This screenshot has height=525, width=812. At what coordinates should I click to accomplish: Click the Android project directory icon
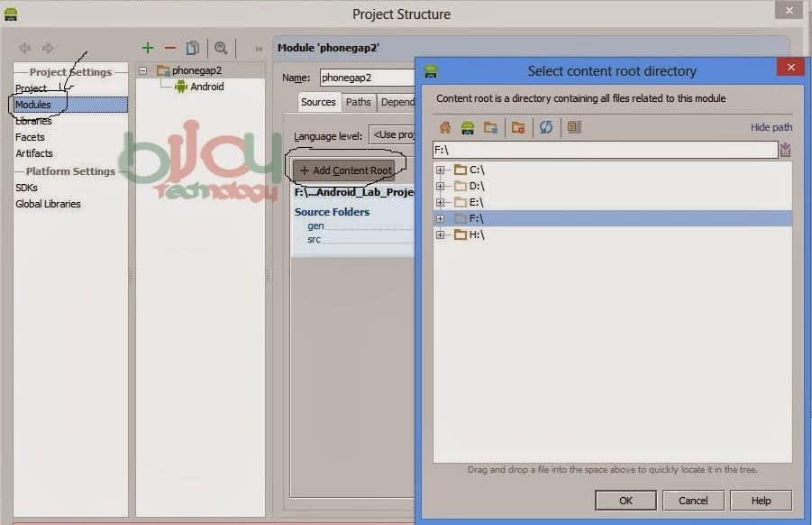(x=467, y=127)
